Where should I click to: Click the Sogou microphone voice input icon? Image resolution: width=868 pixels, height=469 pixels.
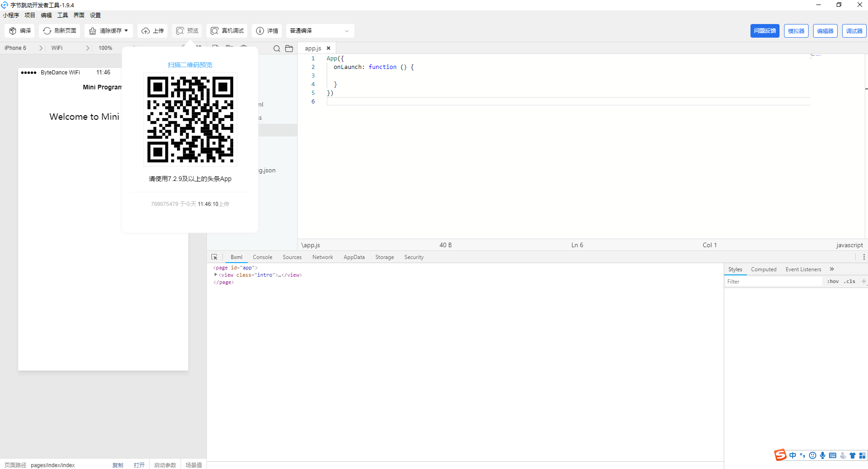[x=823, y=455]
